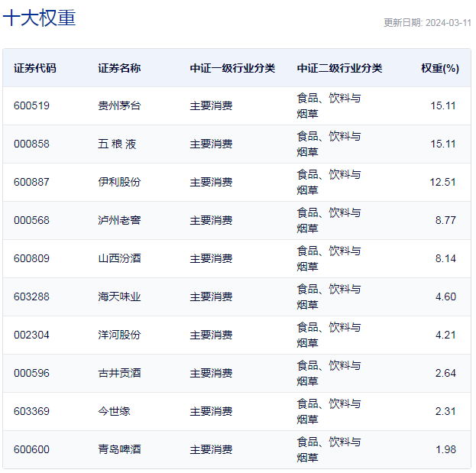Click the weight value in the 五粮液 row
This screenshot has height=473, width=476.
coord(443,144)
